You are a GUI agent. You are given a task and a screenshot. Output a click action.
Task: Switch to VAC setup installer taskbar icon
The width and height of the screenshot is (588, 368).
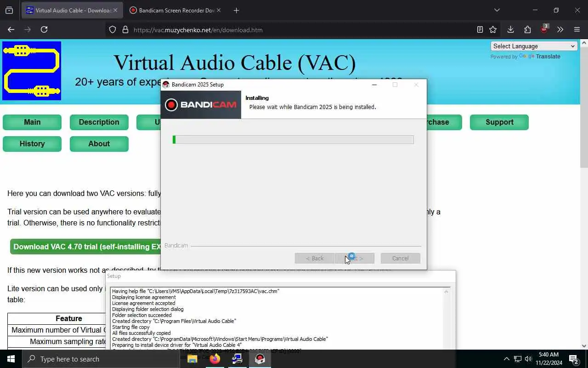pyautogui.click(x=237, y=359)
